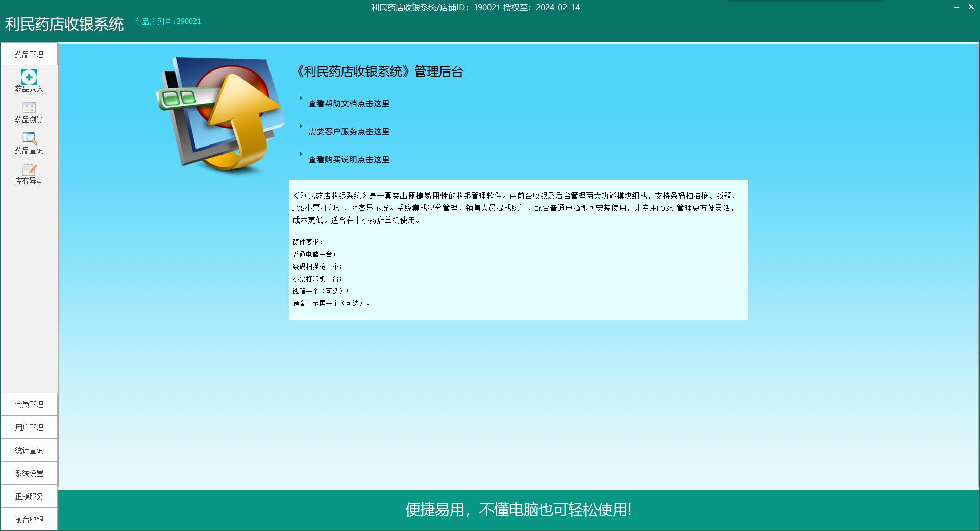Open the 查看购买说明点击这里 link

[349, 160]
